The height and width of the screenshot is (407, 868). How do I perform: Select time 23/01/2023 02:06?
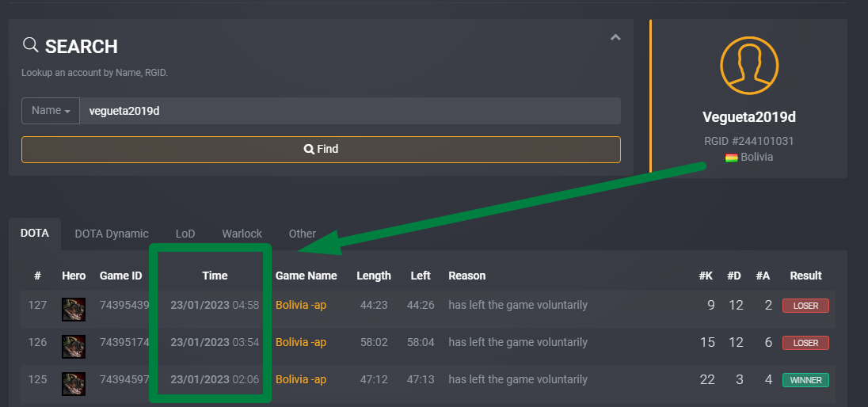pos(215,379)
